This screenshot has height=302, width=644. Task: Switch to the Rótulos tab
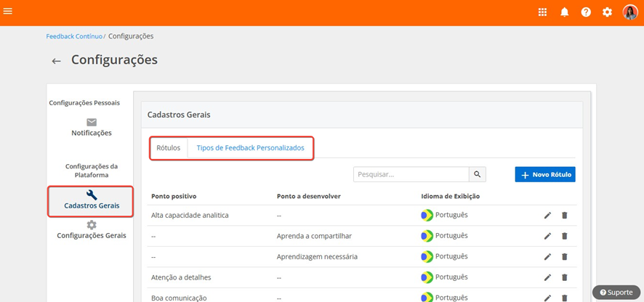pyautogui.click(x=169, y=148)
